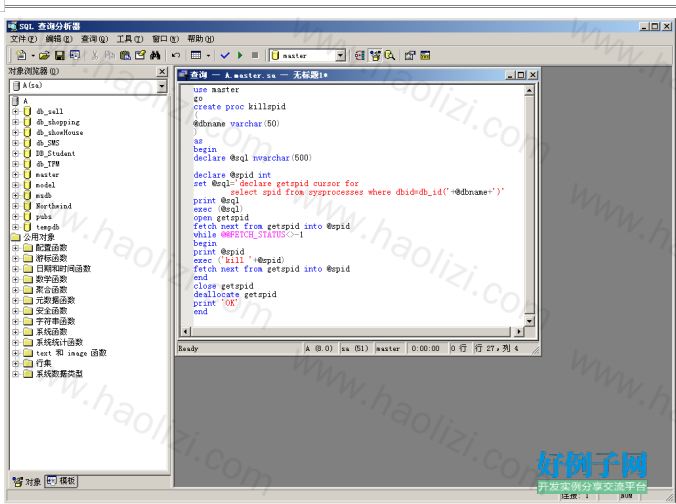Image resolution: width=676 pixels, height=504 pixels.
Task: Select the 数学函数 folder icon
Action: 28,279
